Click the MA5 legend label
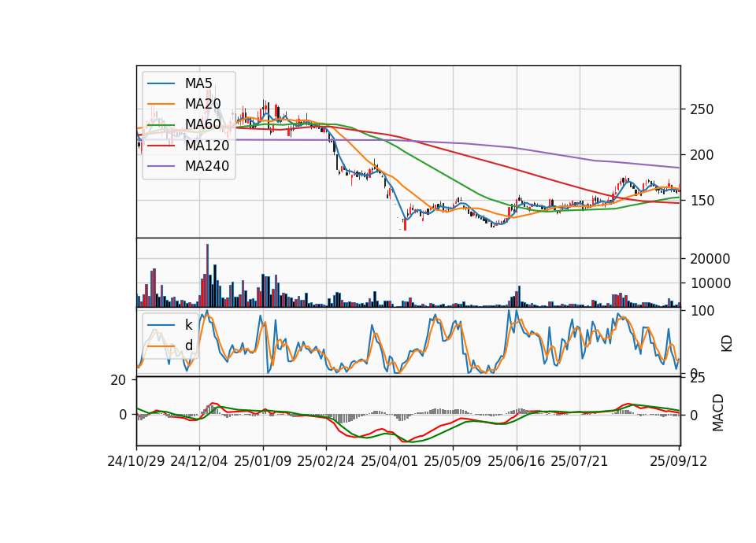This screenshot has width=756, height=543. click(x=198, y=83)
